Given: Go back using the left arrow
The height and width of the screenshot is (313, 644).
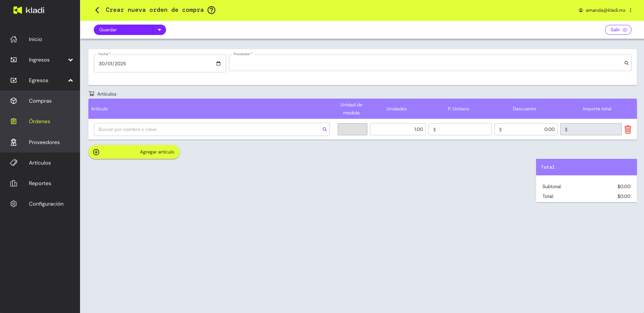Looking at the screenshot, I should point(97,10).
